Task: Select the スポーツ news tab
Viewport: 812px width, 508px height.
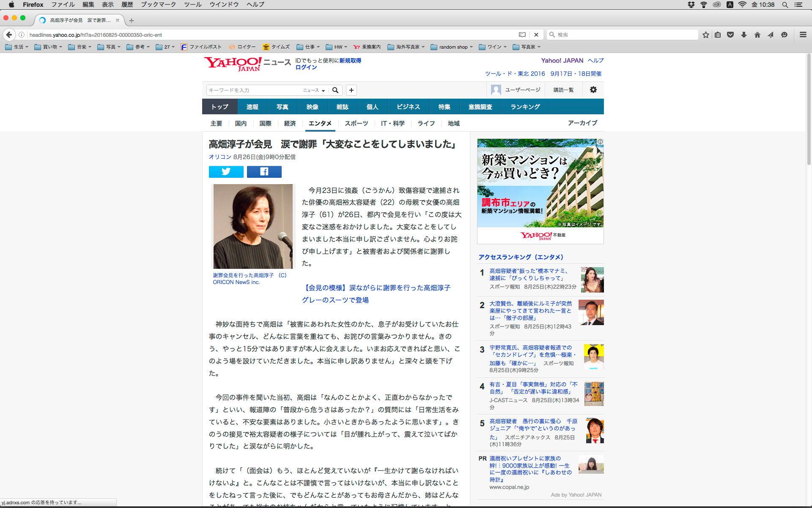Action: click(x=356, y=123)
